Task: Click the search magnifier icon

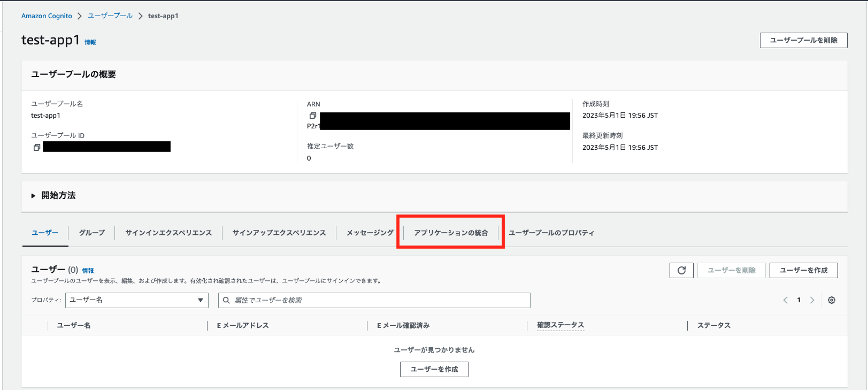Action: (x=226, y=300)
